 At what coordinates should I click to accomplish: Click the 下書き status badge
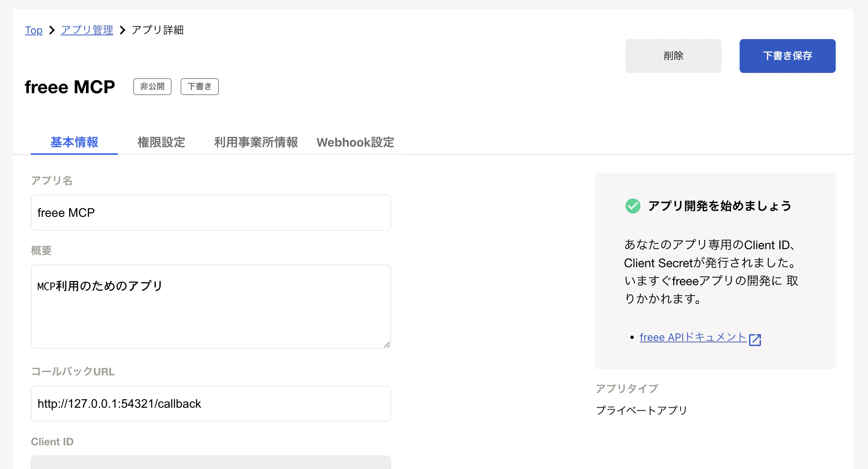199,87
